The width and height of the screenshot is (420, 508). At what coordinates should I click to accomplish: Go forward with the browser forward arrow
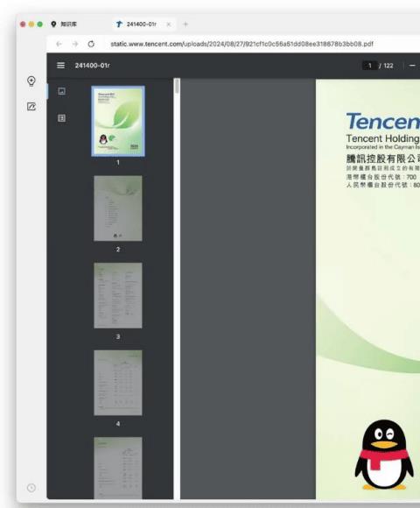click(x=75, y=44)
